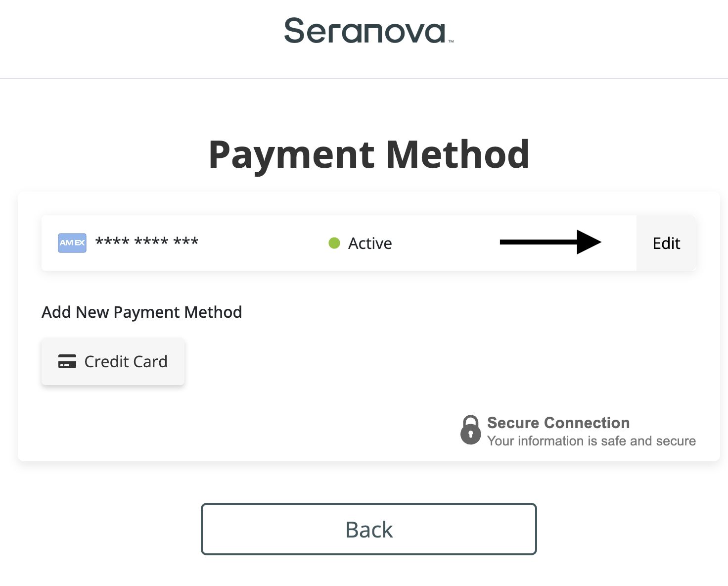Click the green Active status dot
This screenshot has width=728, height=586.
[x=334, y=243]
